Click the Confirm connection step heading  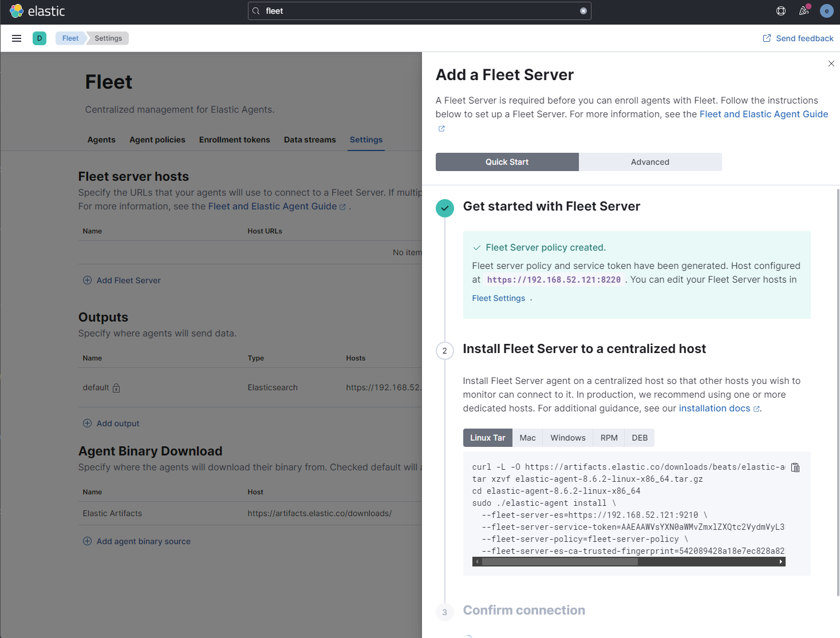[x=524, y=611]
